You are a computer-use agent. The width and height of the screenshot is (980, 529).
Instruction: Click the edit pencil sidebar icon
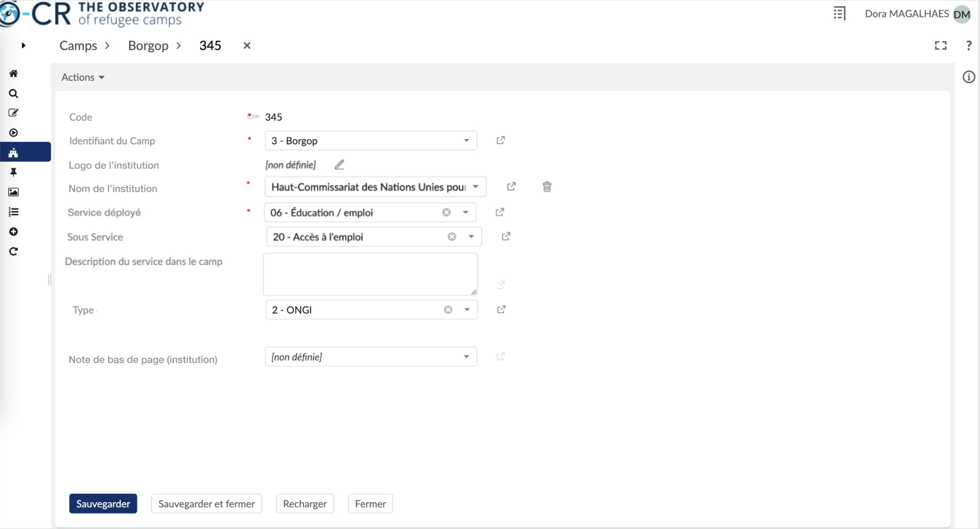(x=13, y=113)
